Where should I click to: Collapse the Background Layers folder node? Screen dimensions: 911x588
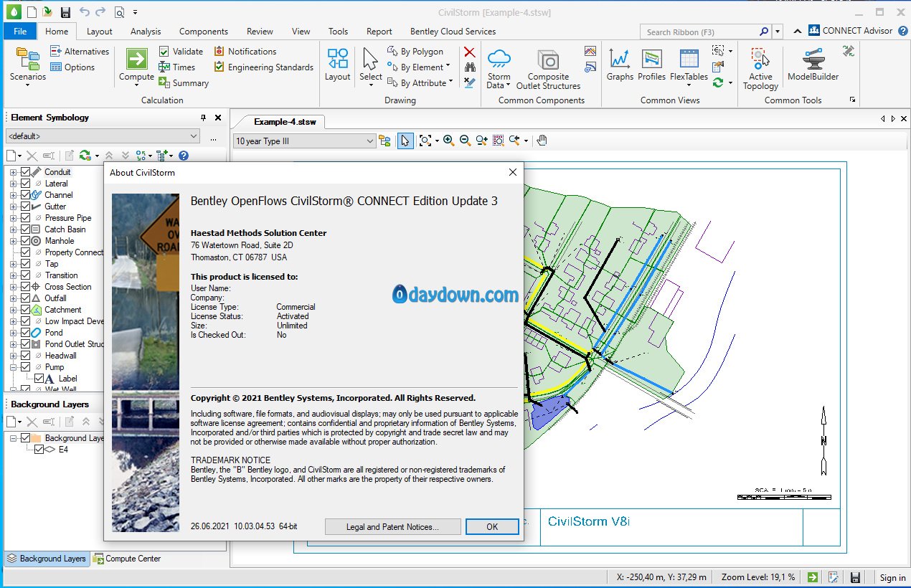point(14,438)
